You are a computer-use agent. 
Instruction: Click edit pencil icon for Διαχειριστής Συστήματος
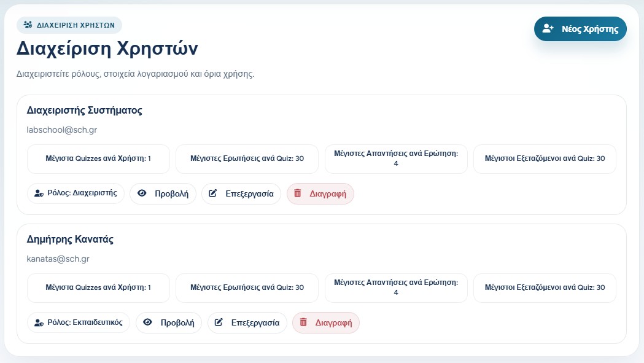tap(213, 193)
